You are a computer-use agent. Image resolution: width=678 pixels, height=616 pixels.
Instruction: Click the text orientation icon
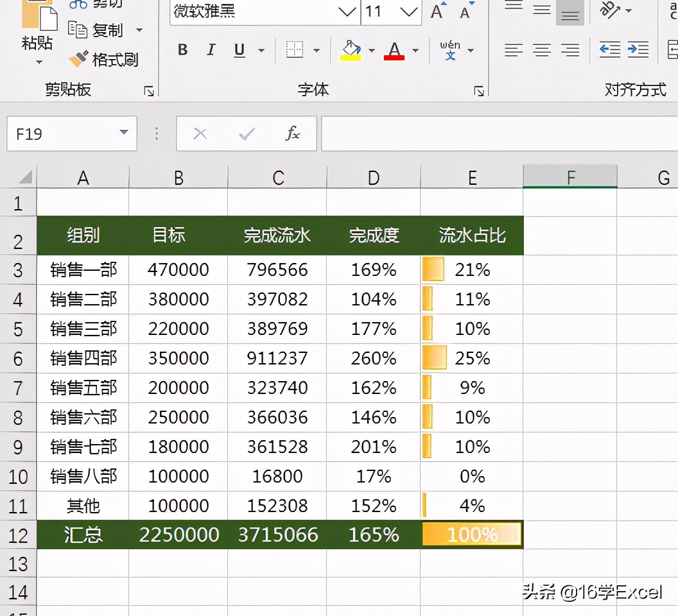[610, 10]
